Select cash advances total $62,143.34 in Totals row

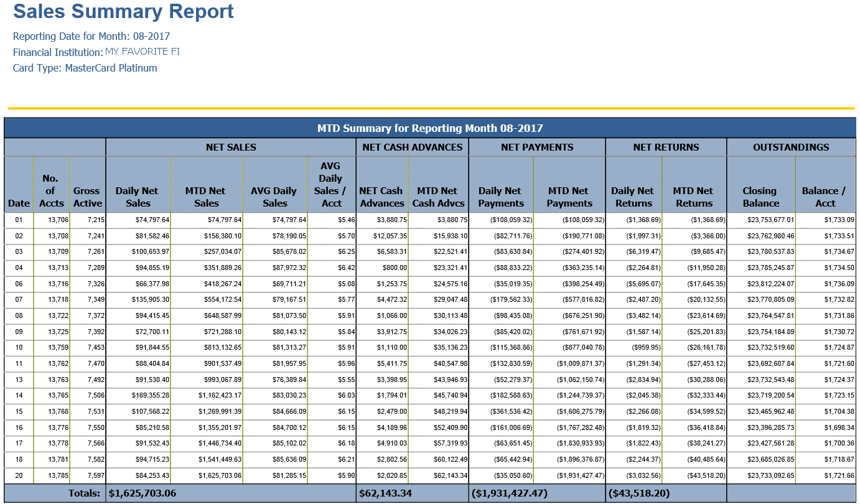386,494
